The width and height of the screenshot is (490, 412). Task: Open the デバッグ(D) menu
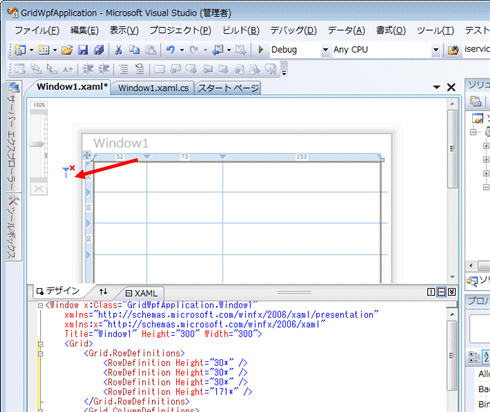pos(293,31)
